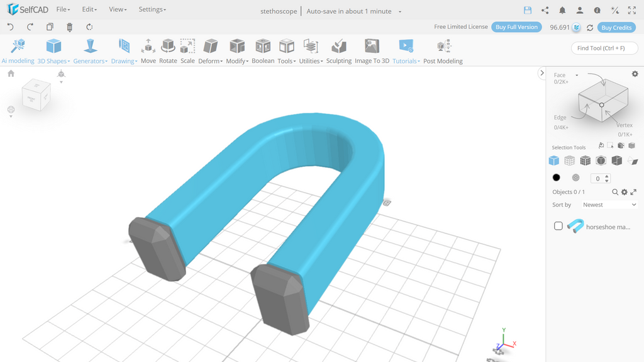Open the auto-save dropdown arrow

pyautogui.click(x=399, y=11)
